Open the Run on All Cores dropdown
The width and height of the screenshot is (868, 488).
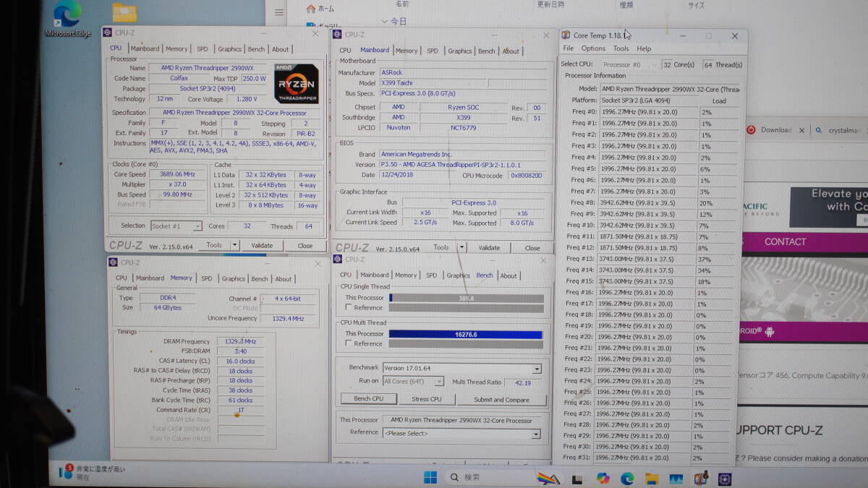click(412, 382)
